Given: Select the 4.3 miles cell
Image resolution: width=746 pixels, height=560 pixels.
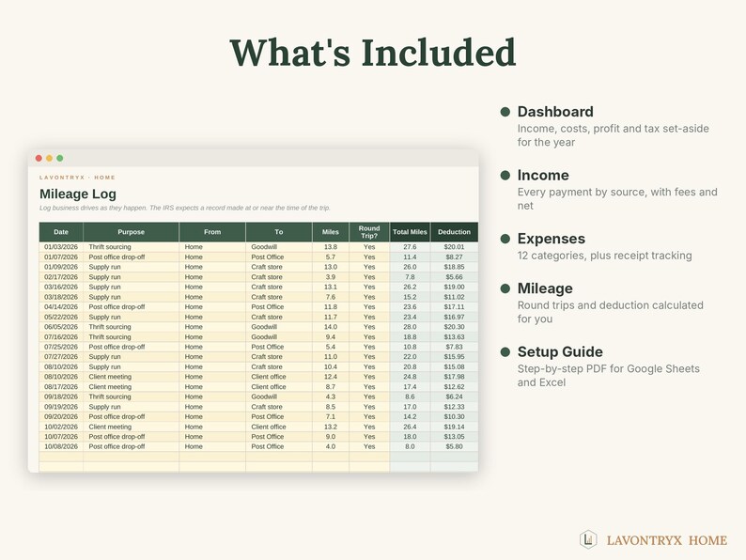Looking at the screenshot, I should 331,397.
